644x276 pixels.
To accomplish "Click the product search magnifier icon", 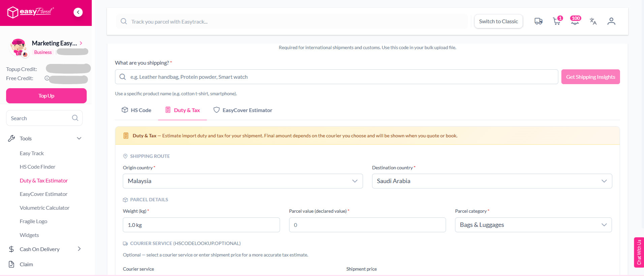I will tap(123, 77).
